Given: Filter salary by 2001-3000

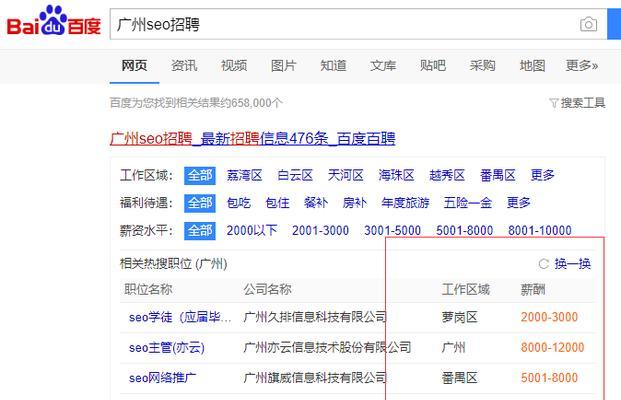Looking at the screenshot, I should 320,230.
